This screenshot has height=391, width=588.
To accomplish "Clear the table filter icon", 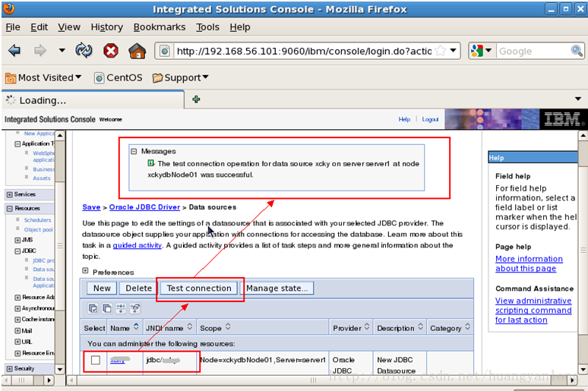I will point(135,308).
